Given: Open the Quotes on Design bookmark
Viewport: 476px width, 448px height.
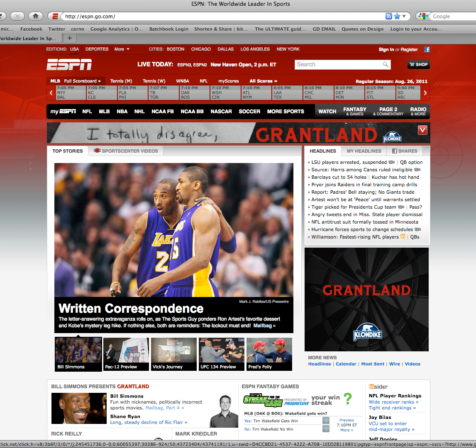Looking at the screenshot, I should pos(362,29).
